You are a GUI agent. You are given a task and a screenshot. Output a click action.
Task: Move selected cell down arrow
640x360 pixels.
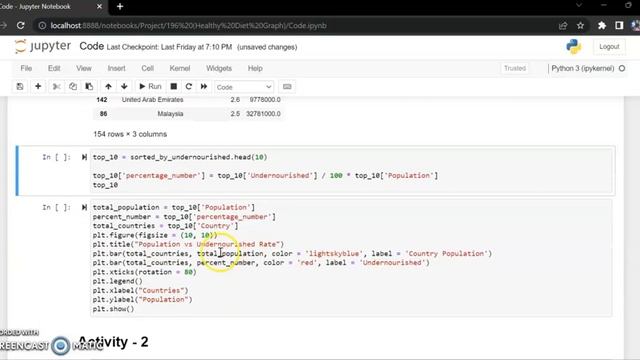pos(124,87)
